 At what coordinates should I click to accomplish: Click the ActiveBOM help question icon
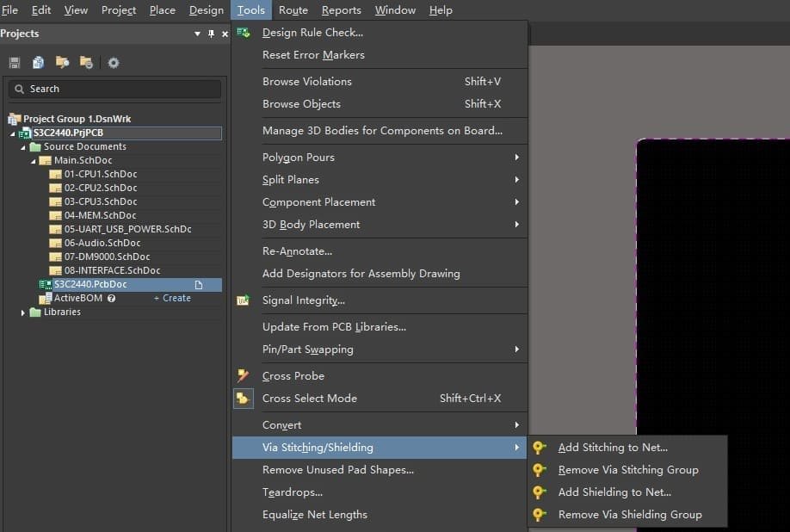(x=111, y=298)
